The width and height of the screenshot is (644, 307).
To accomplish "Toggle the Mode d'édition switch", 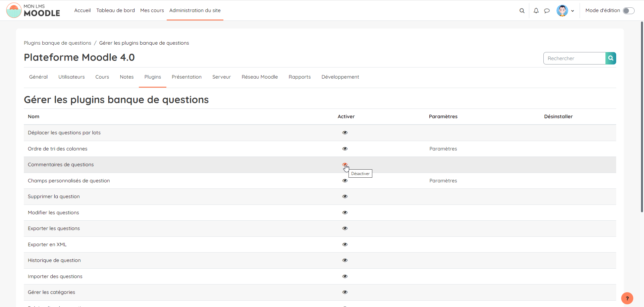I will coord(628,11).
